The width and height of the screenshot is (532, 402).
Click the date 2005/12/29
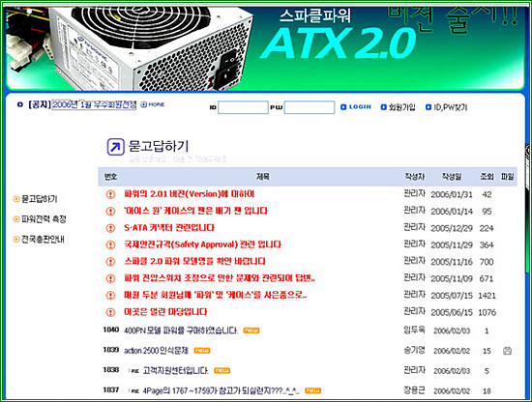452,228
